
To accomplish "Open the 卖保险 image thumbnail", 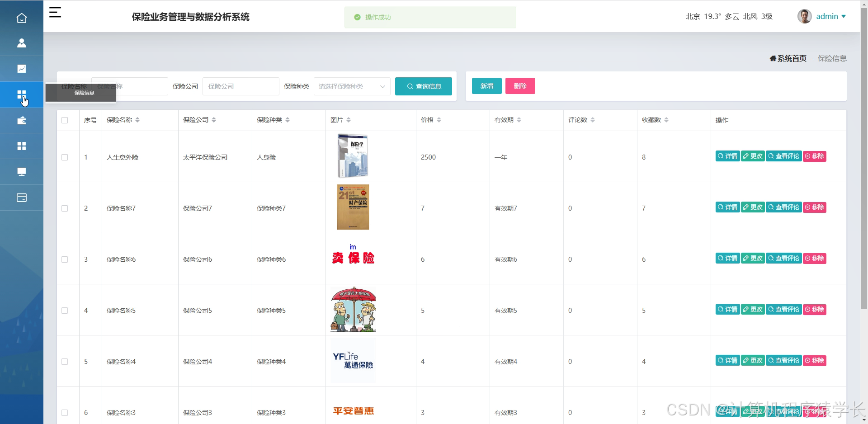I will click(x=353, y=254).
